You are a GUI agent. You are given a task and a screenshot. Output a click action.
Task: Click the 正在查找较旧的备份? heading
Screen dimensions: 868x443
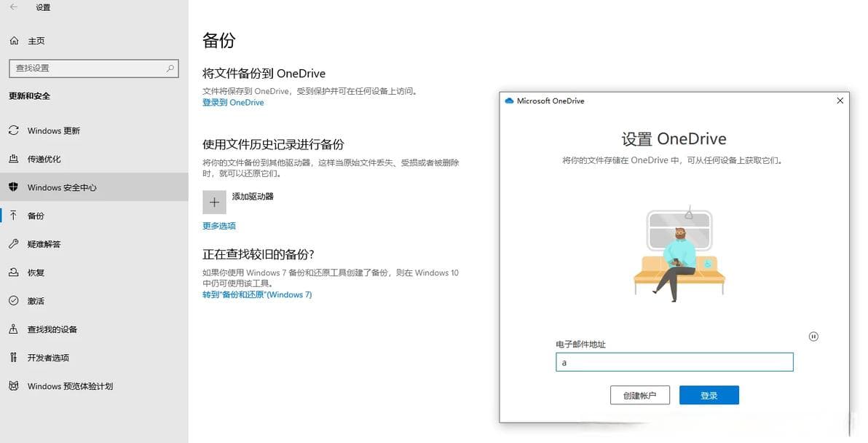259,254
